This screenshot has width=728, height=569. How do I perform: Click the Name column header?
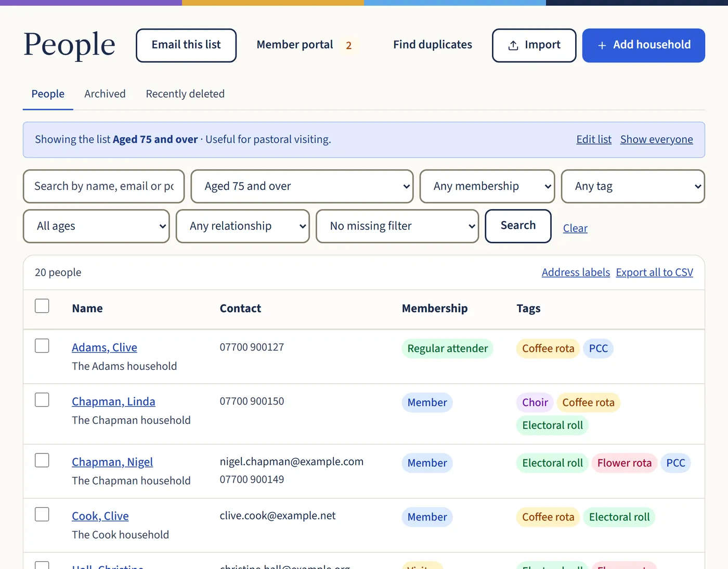87,308
